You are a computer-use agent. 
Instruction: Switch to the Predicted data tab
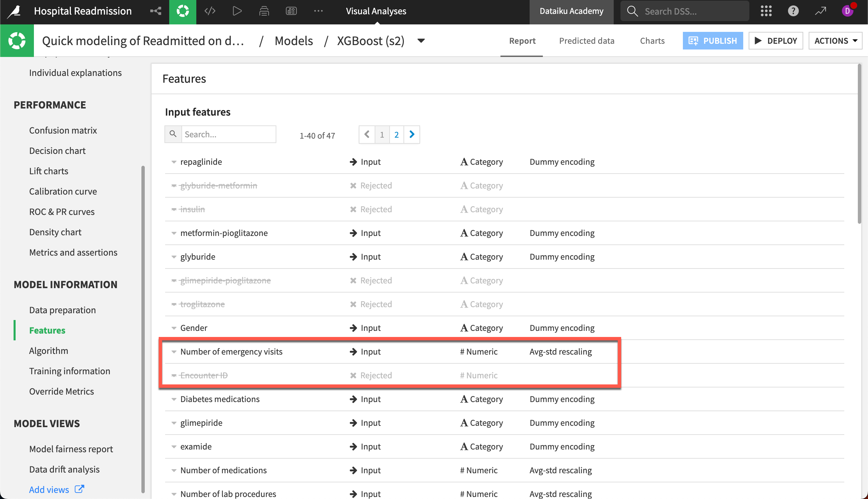586,40
